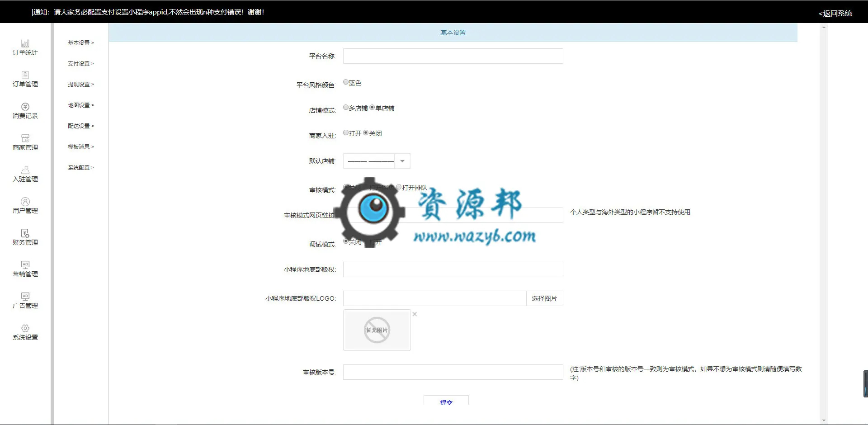Select the 蓝色 style color radio
Image resolution: width=868 pixels, height=425 pixels.
(x=346, y=82)
